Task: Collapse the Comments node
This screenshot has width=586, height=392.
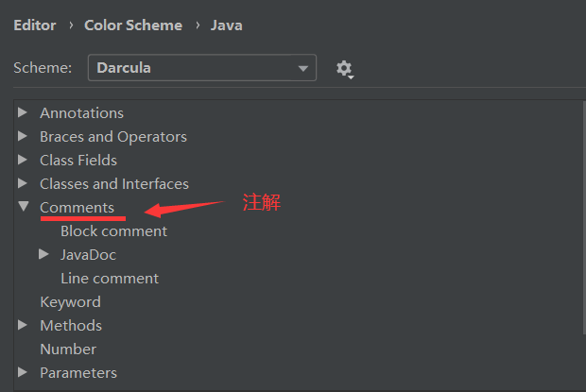Action: tap(23, 207)
